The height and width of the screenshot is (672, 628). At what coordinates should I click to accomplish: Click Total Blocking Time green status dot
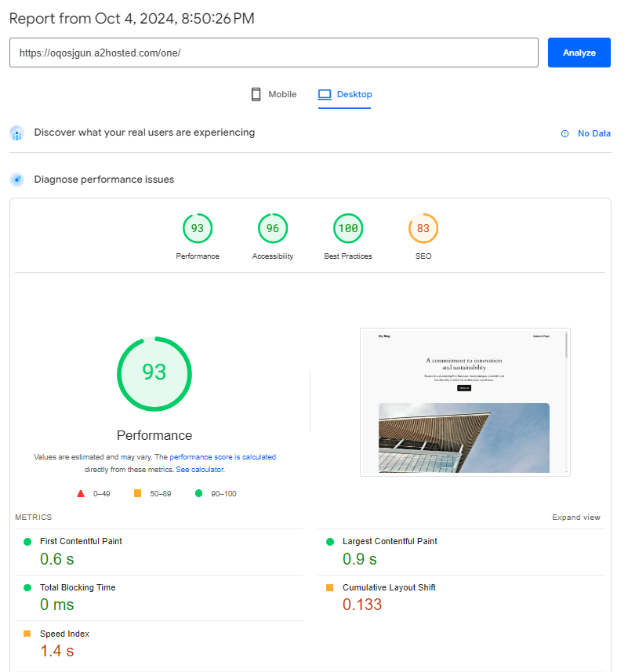pyautogui.click(x=27, y=587)
